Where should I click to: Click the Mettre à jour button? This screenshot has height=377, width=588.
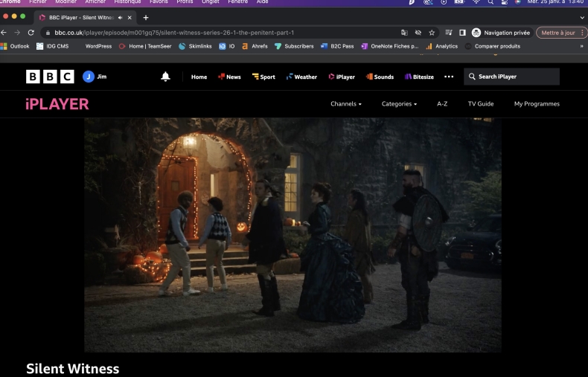pos(557,33)
